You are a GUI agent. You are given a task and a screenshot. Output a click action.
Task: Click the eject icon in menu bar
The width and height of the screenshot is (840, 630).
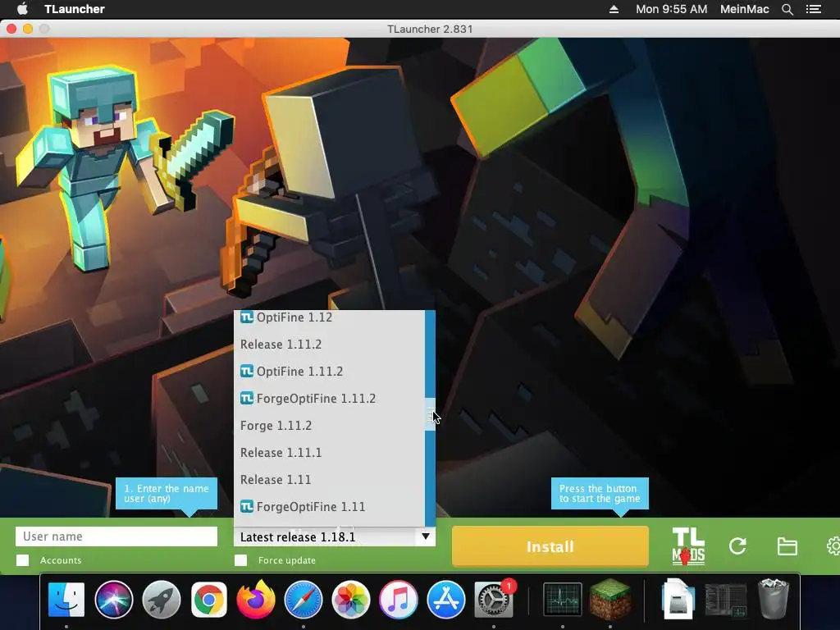tap(614, 9)
